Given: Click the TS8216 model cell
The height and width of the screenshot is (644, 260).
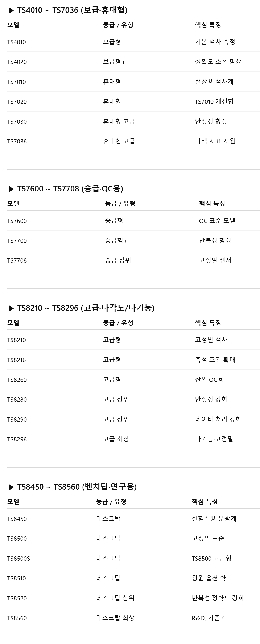Looking at the screenshot, I should [x=16, y=360].
